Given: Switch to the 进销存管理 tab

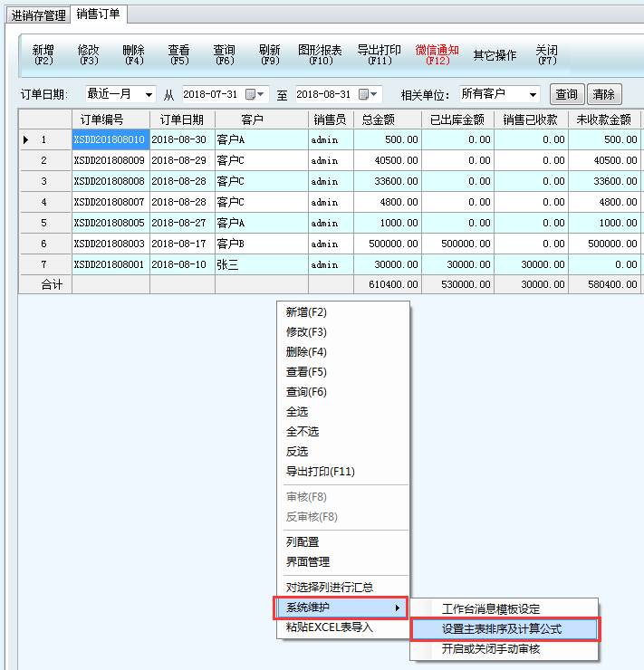Looking at the screenshot, I should [39, 15].
